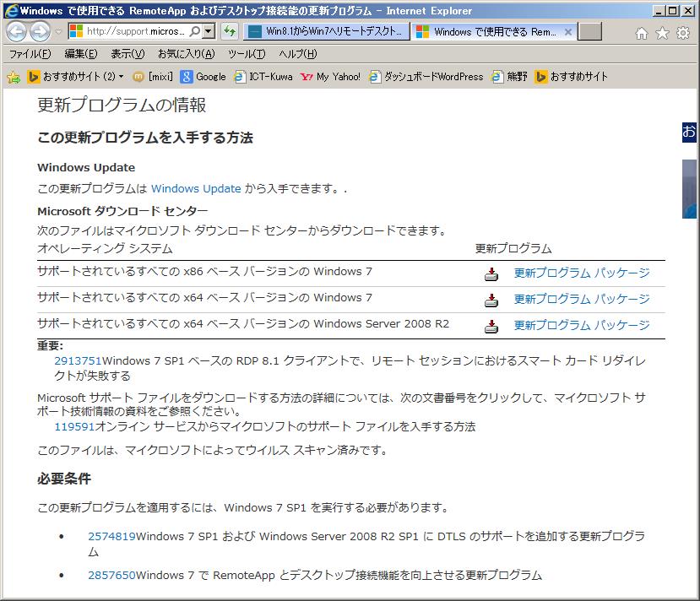
Task: Open the My Yahoo! favorites bookmark
Action: pyautogui.click(x=330, y=77)
